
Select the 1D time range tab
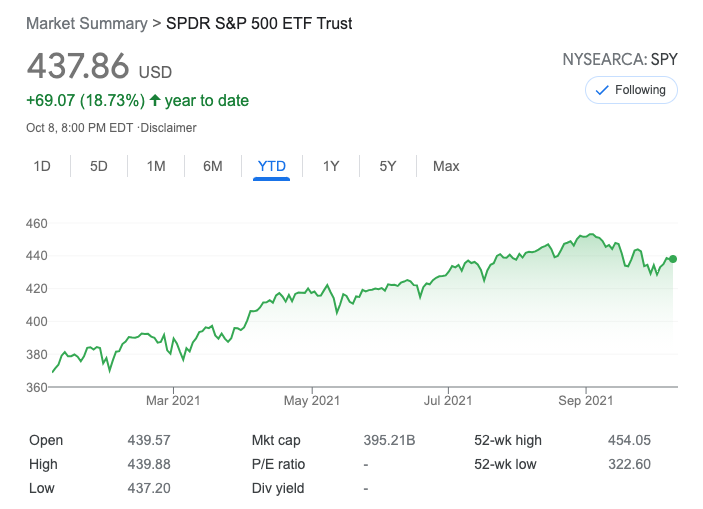(x=42, y=166)
